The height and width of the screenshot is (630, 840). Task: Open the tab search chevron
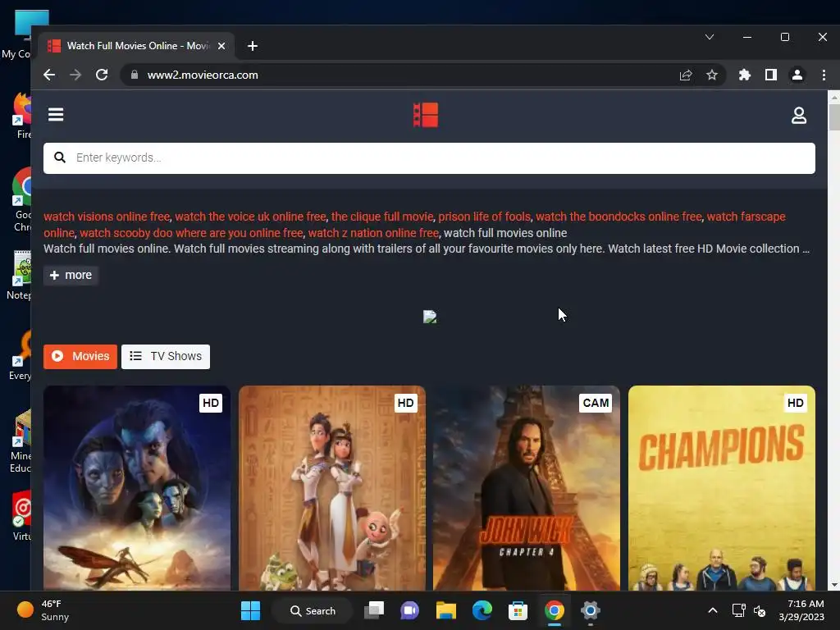[710, 37]
